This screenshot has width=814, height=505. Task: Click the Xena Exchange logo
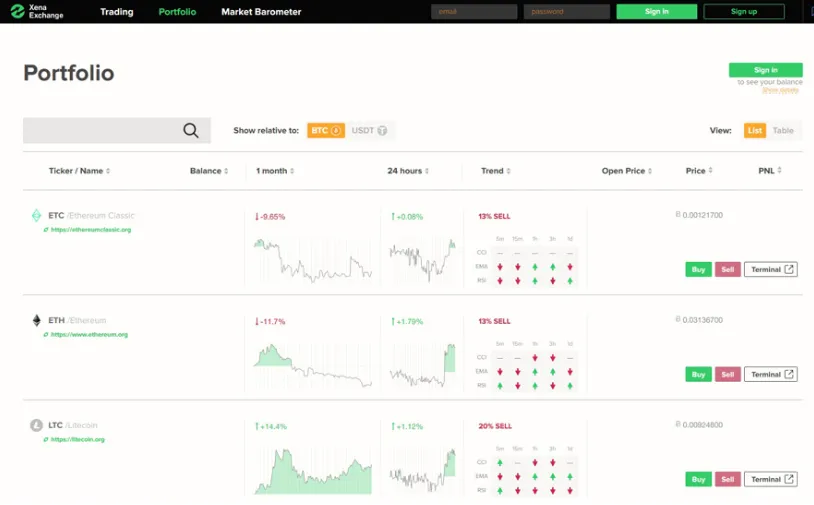click(36, 11)
